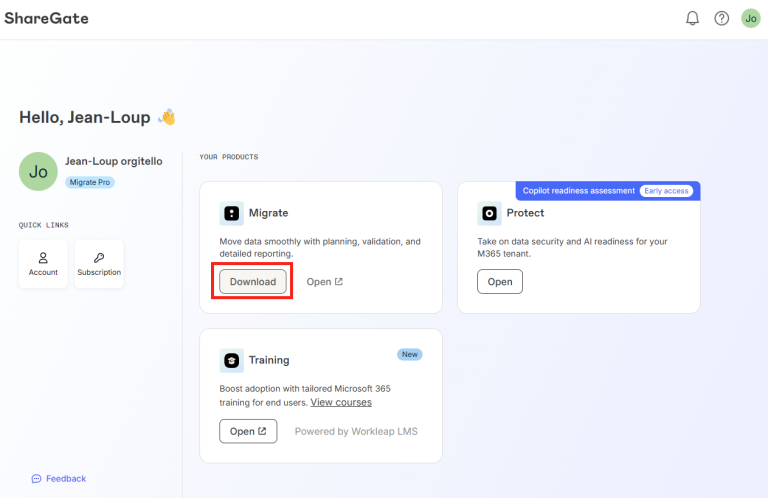Follow the View courses link
This screenshot has height=498, width=768.
[340, 402]
